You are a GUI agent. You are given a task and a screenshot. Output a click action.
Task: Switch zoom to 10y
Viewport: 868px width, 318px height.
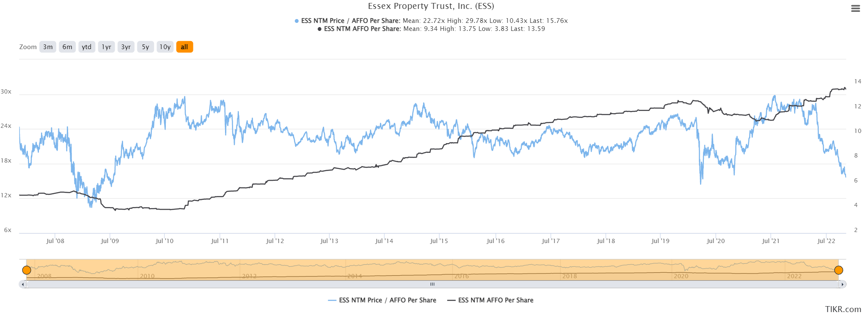(165, 47)
